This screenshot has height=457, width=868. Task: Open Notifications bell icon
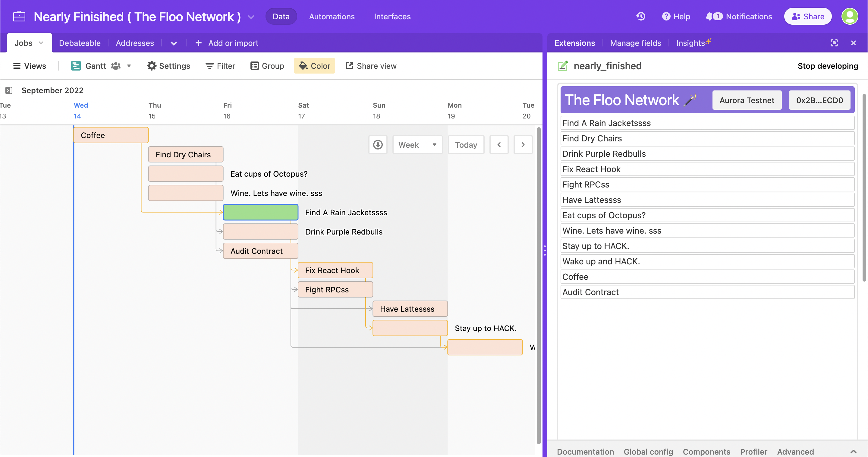point(710,16)
